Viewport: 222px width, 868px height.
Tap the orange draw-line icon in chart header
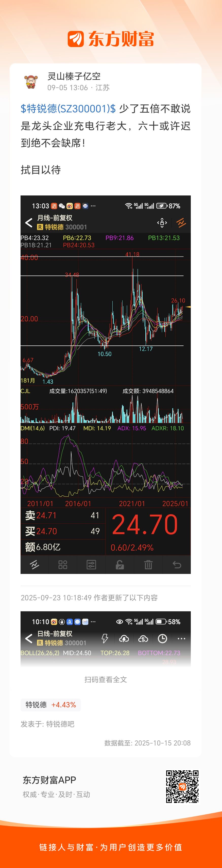pos(181,223)
